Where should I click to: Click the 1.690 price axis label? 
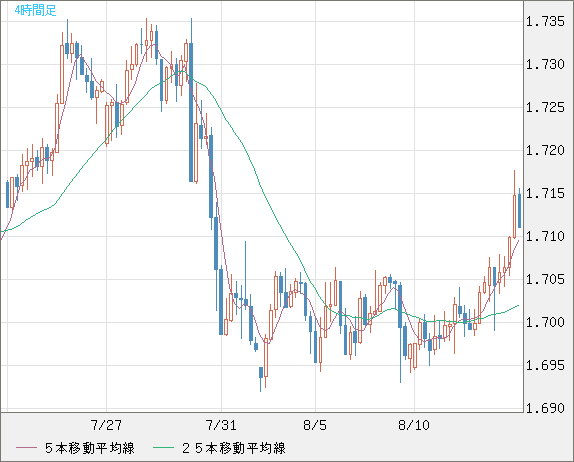click(x=545, y=408)
